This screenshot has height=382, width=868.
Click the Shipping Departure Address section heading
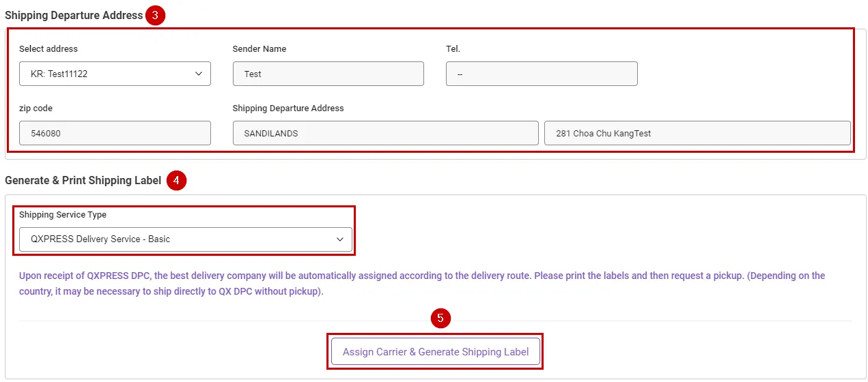pyautogui.click(x=74, y=15)
